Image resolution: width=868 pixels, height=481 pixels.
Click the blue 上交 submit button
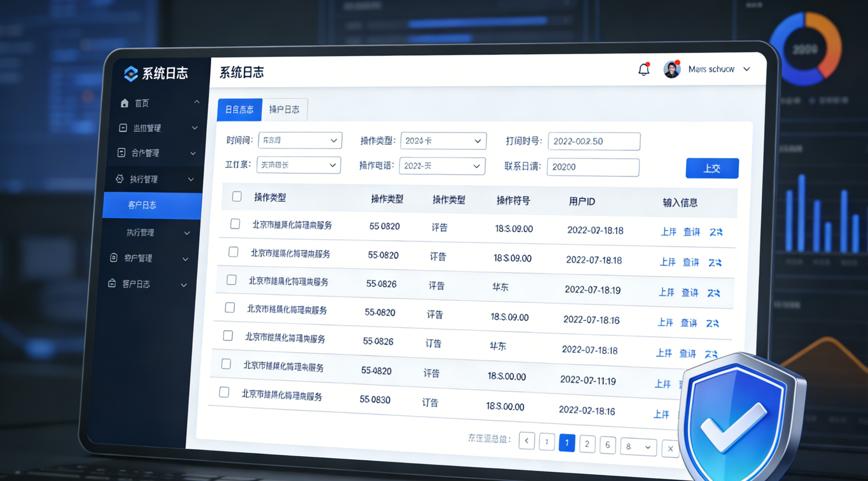[711, 168]
